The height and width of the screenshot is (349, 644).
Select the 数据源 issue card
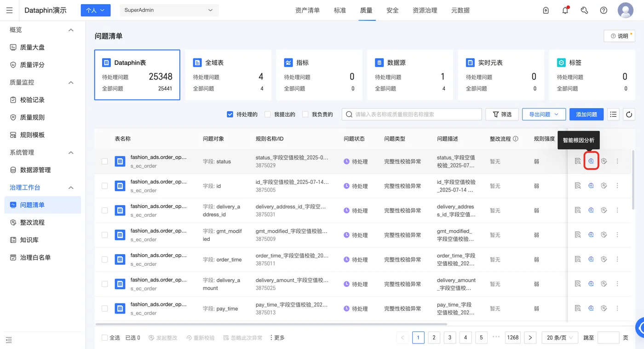pos(410,75)
